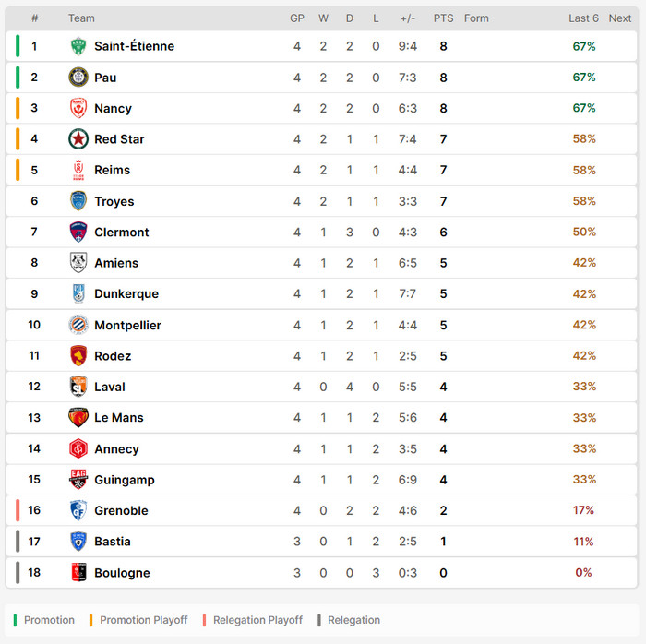Screen dimensions: 646x644
Task: Click the Laval club crest
Action: [78, 387]
